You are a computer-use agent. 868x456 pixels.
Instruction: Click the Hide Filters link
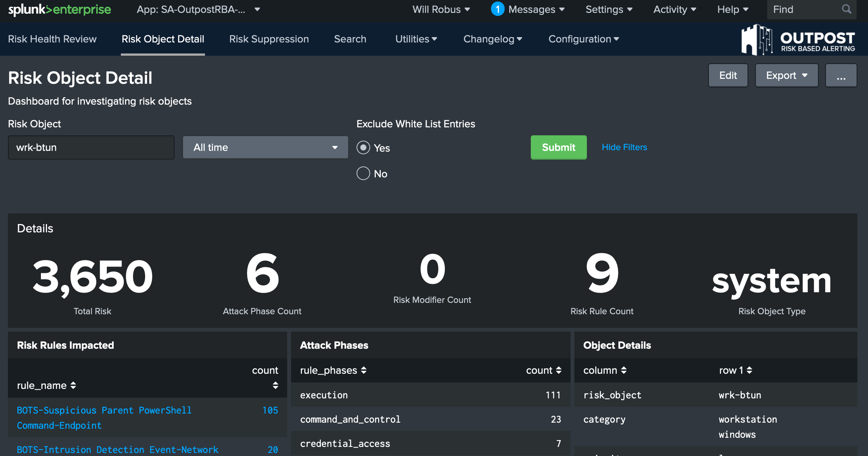624,147
